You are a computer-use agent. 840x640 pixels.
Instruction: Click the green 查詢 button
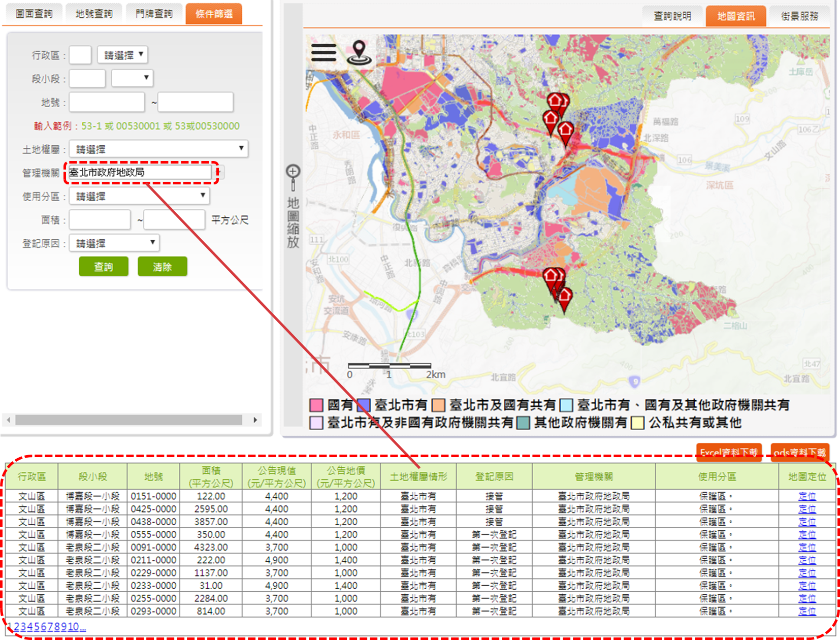[x=104, y=267]
